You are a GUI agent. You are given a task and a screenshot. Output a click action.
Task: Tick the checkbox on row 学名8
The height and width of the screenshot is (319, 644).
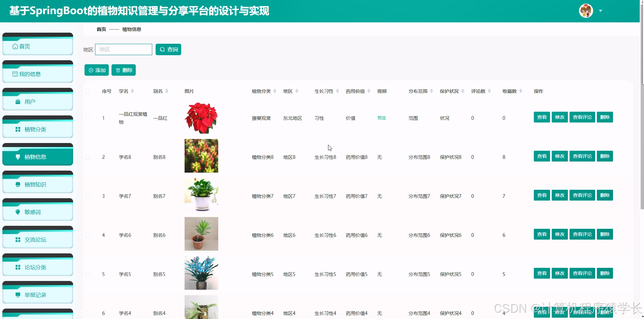(x=88, y=157)
